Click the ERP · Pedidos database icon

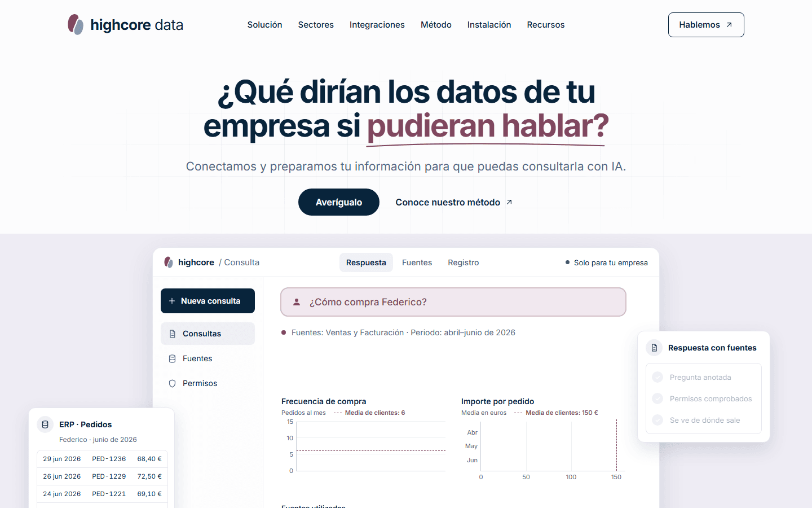[x=45, y=424]
